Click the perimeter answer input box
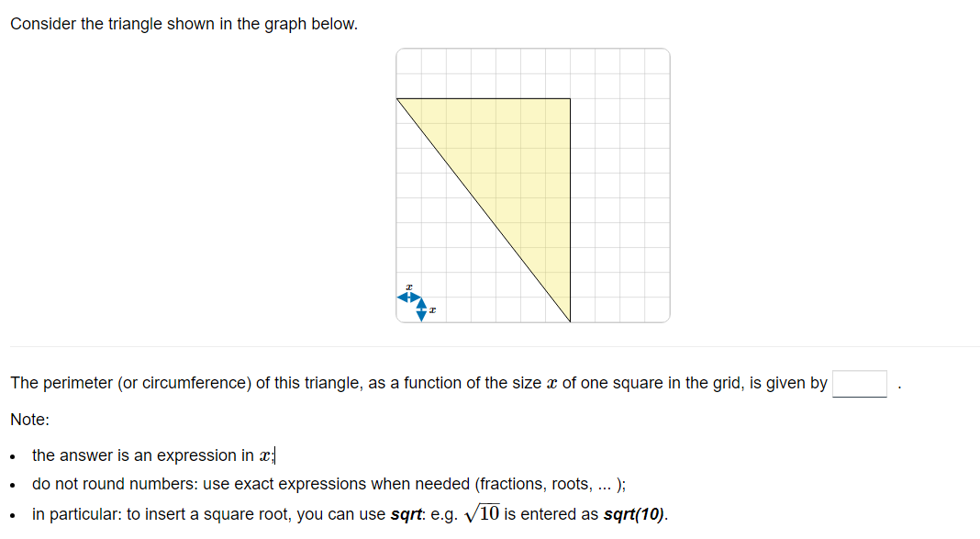 (860, 383)
